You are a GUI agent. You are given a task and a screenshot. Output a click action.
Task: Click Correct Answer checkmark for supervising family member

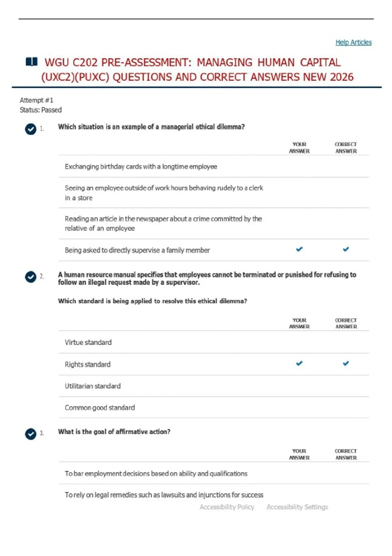tap(346, 249)
